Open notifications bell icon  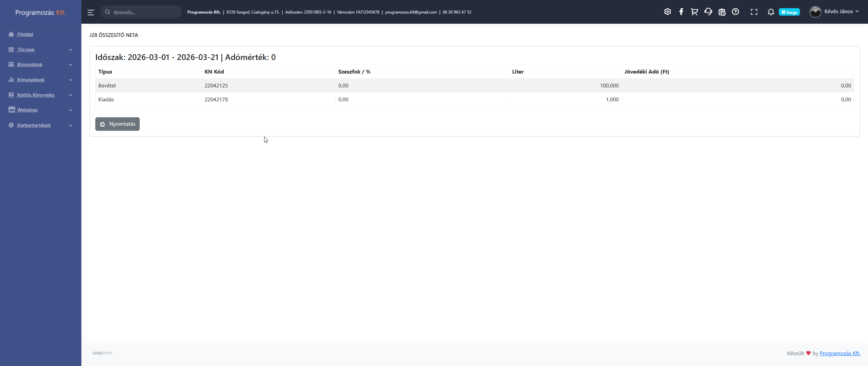771,12
